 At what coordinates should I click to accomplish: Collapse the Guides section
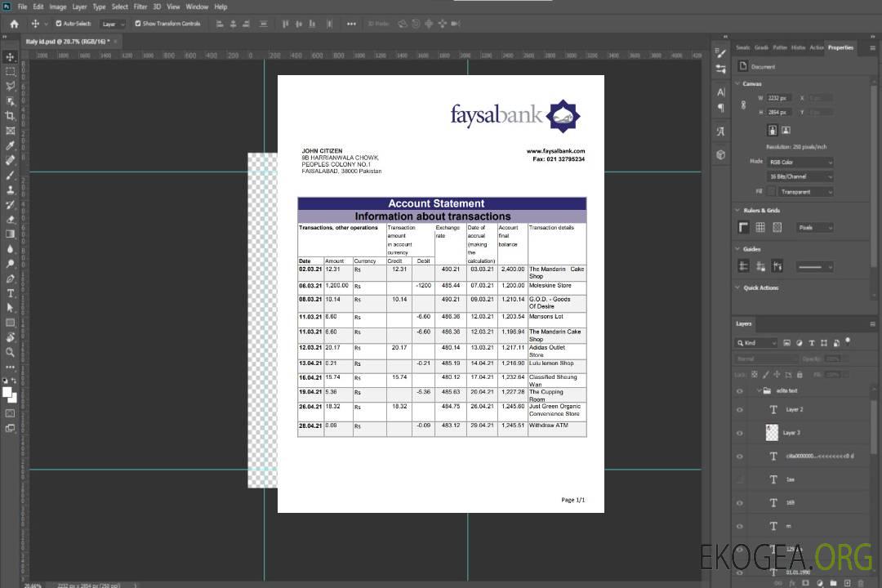(x=737, y=249)
